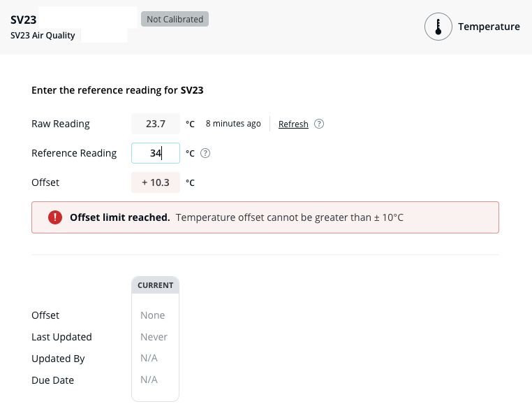
Task: Click the "8 minutes ago" timestamp
Action: tap(233, 124)
